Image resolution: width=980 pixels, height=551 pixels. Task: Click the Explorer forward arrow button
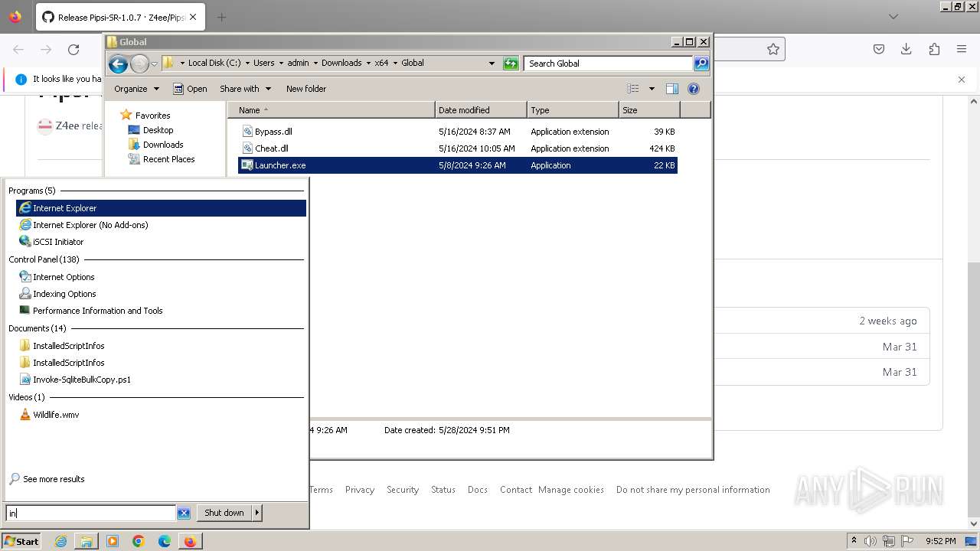point(139,64)
